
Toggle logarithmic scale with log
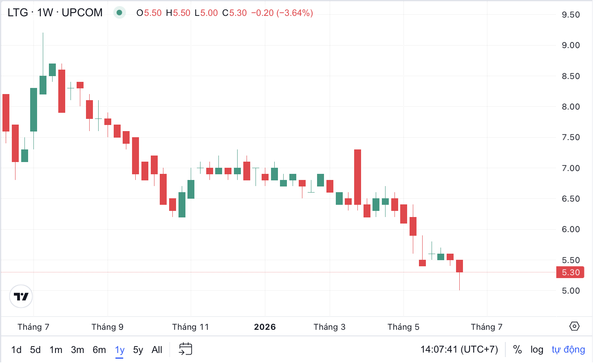click(537, 349)
